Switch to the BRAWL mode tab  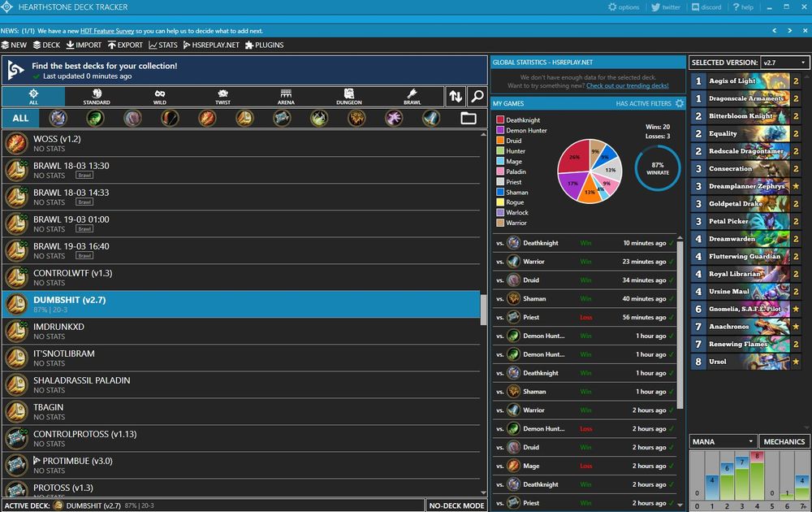412,97
